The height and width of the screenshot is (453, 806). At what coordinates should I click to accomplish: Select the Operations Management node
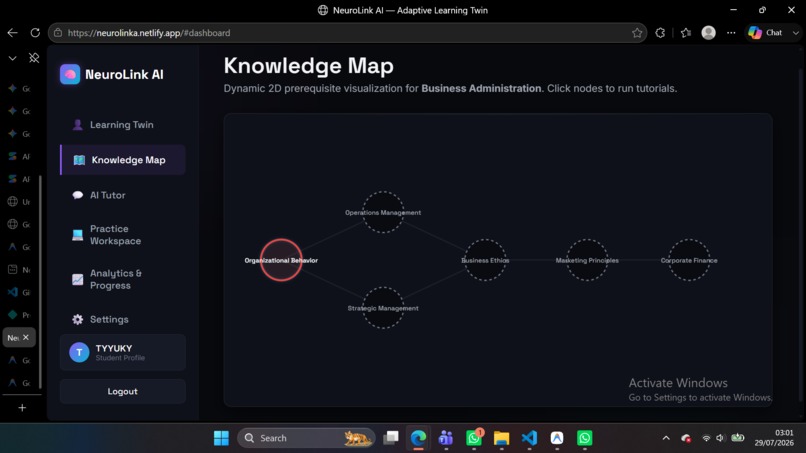coord(383,212)
